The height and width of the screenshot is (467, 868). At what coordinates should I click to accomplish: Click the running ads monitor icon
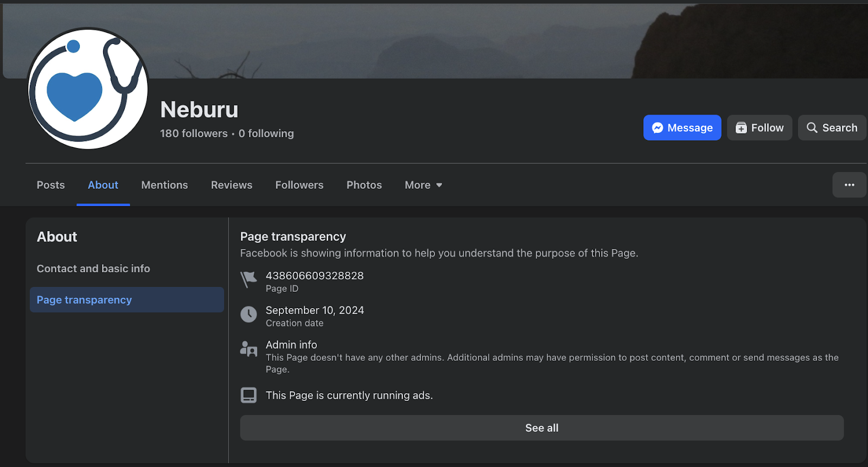pyautogui.click(x=248, y=395)
